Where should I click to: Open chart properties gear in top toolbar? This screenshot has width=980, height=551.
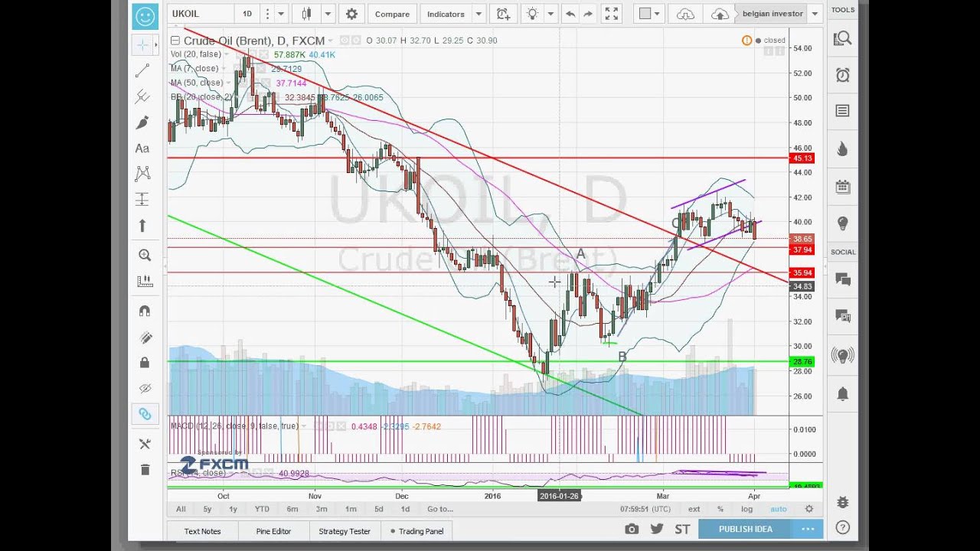tap(351, 14)
